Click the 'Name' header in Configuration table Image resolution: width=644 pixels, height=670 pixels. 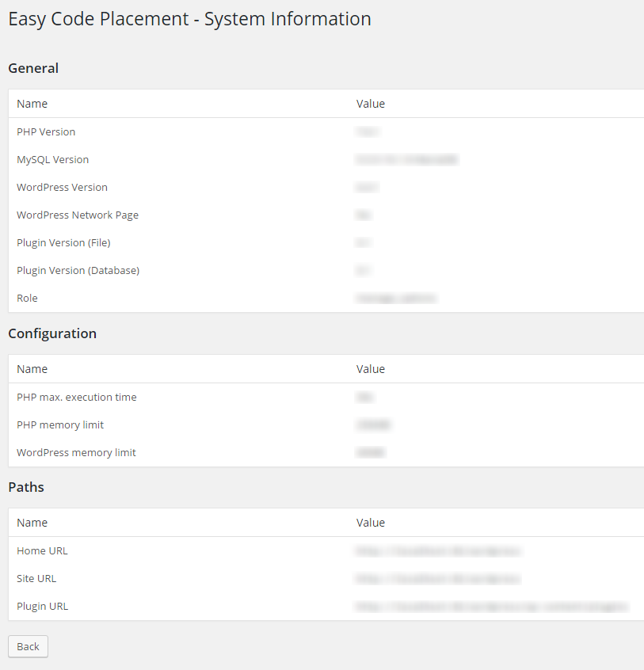(32, 369)
